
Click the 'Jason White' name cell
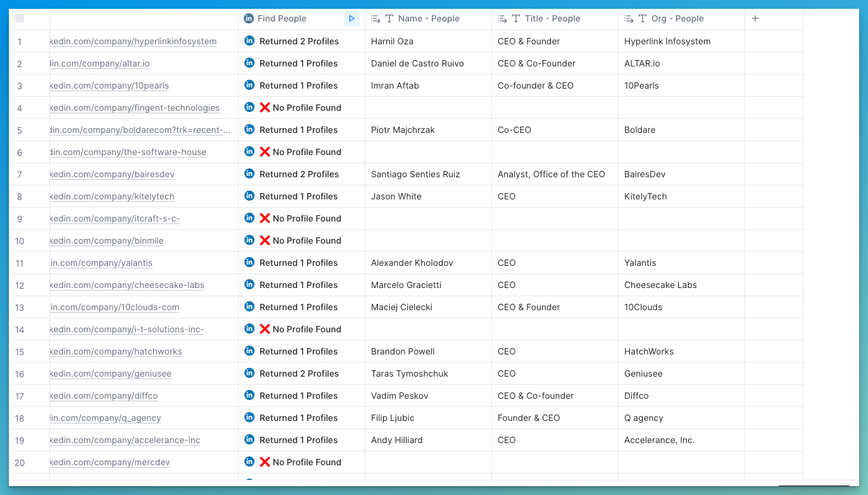[429, 196]
